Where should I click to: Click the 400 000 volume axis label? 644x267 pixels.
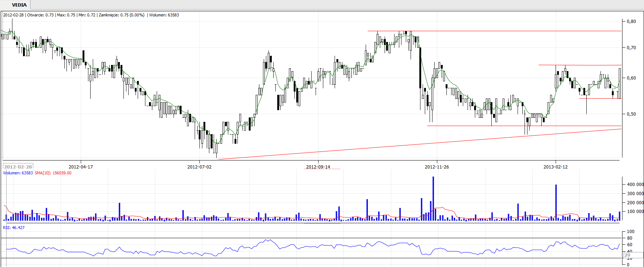tap(635, 184)
